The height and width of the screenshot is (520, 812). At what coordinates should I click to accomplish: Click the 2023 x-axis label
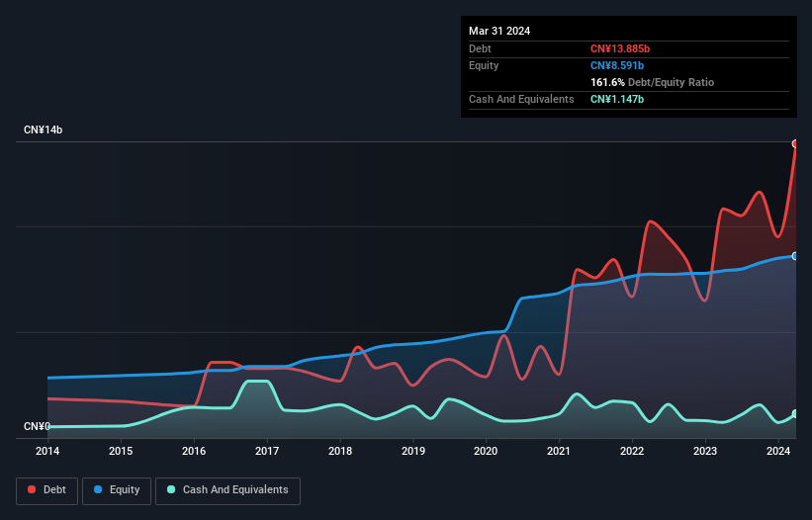(x=705, y=451)
